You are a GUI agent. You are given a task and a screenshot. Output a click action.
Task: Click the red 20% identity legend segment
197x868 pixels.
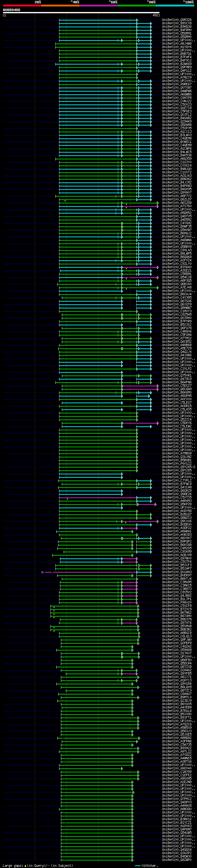22,6
